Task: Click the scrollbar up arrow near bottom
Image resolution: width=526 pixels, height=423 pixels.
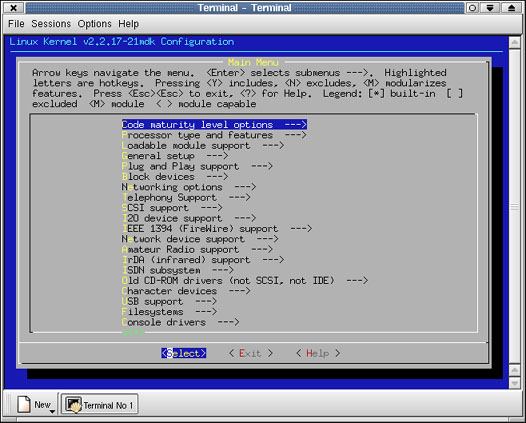Action: click(514, 370)
